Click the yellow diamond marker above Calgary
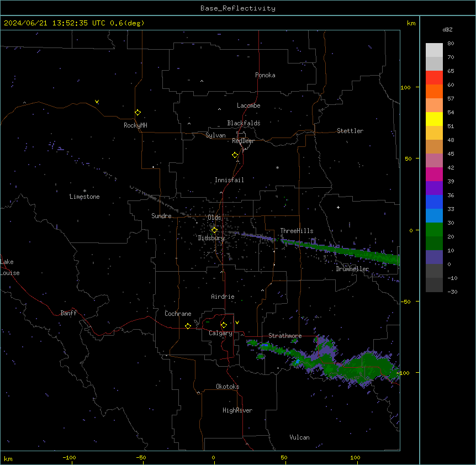 224,325
